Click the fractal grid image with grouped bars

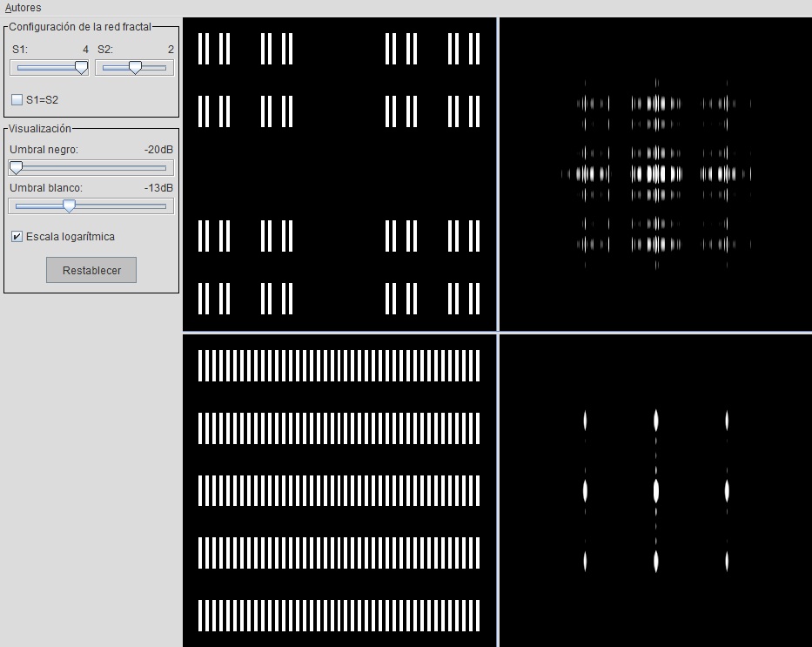click(x=339, y=174)
